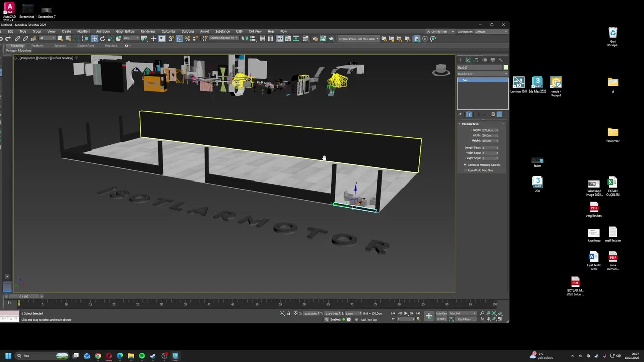Click Add Time Tag label
This screenshot has height=362, width=644.
point(369,320)
